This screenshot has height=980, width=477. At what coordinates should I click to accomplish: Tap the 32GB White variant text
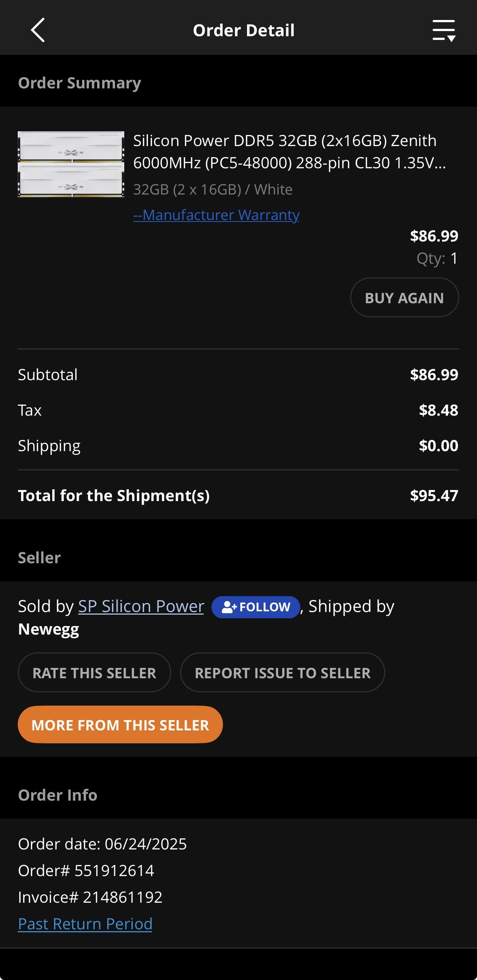click(213, 189)
